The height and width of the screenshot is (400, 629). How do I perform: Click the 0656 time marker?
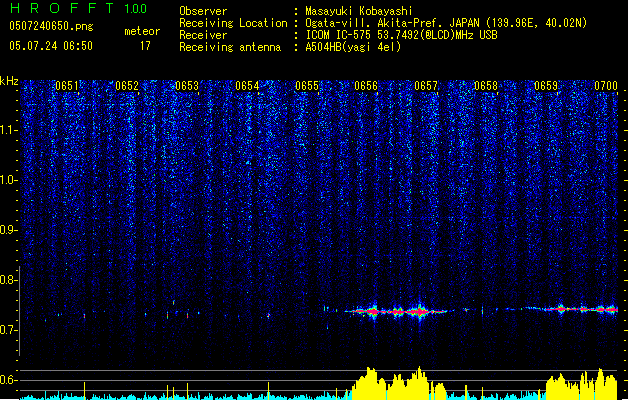tap(366, 86)
